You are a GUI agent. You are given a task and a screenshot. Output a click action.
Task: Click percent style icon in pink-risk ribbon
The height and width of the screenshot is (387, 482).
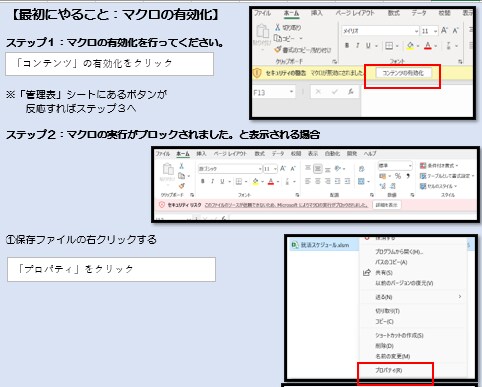(398, 176)
